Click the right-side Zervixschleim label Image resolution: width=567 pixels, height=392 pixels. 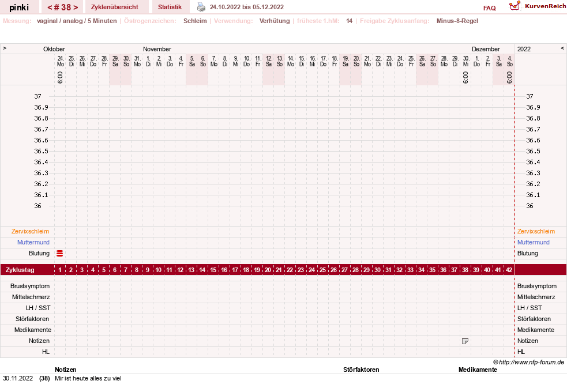tap(536, 231)
